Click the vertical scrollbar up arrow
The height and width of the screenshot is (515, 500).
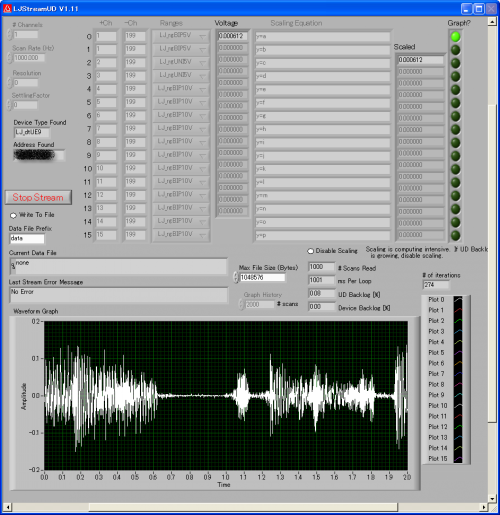(x=492, y=21)
